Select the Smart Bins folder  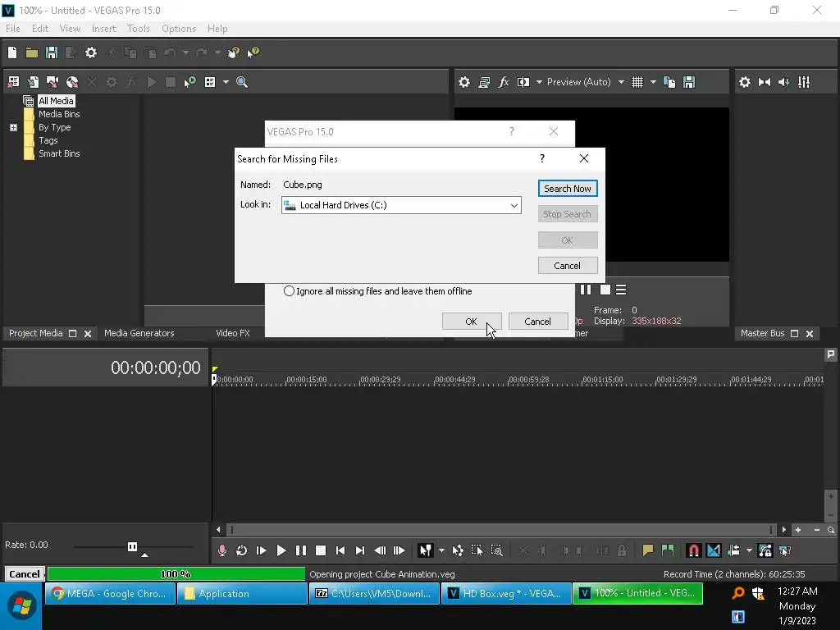point(59,153)
